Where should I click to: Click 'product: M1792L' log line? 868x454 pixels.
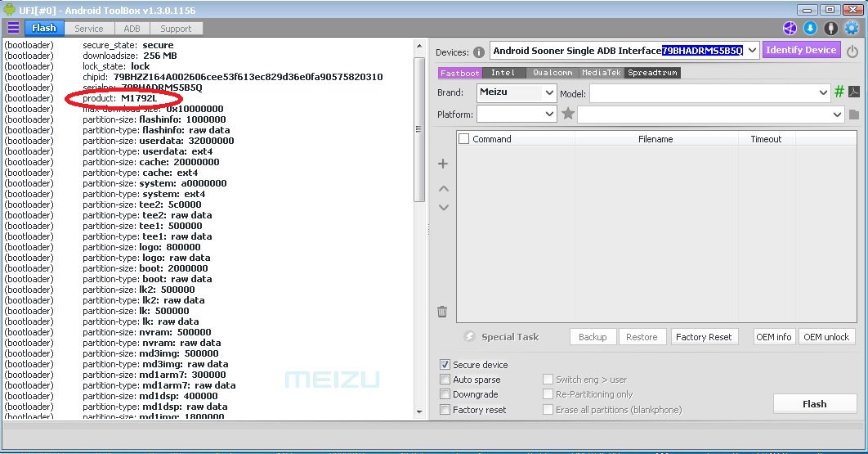[119, 98]
